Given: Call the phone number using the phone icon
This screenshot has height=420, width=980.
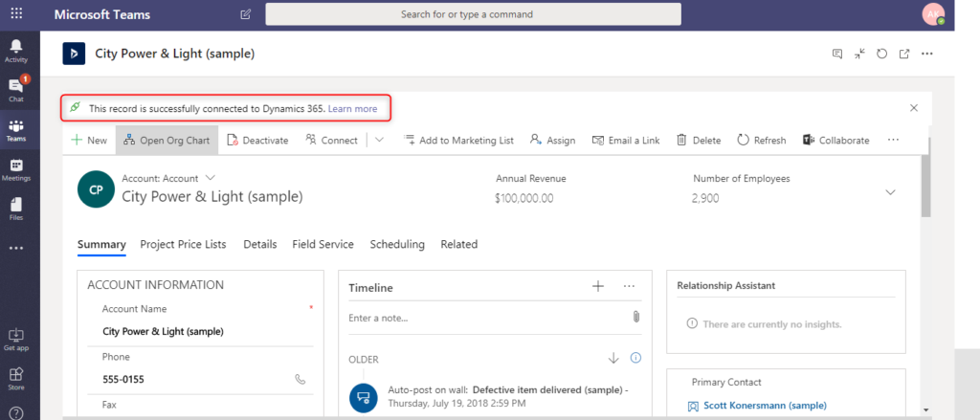Looking at the screenshot, I should [x=301, y=379].
